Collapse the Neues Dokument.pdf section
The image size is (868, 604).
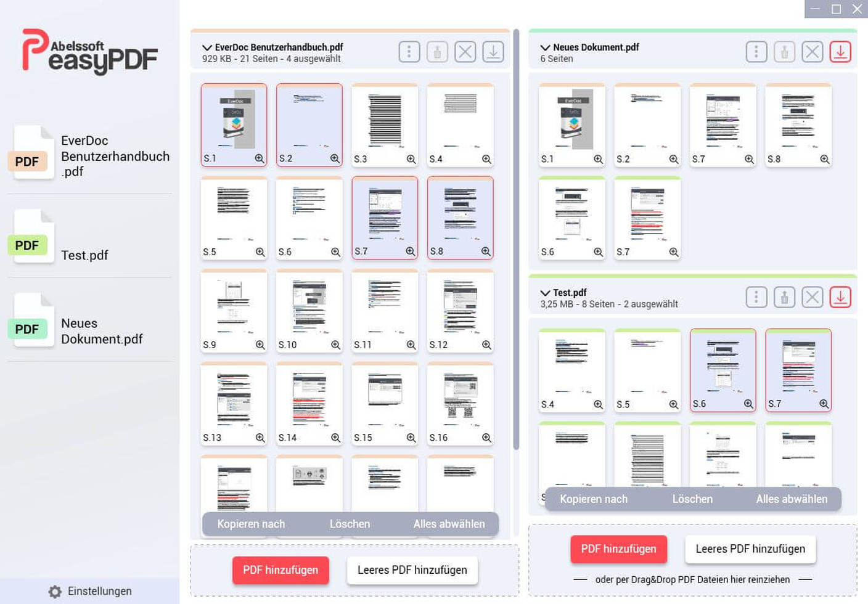coord(544,47)
